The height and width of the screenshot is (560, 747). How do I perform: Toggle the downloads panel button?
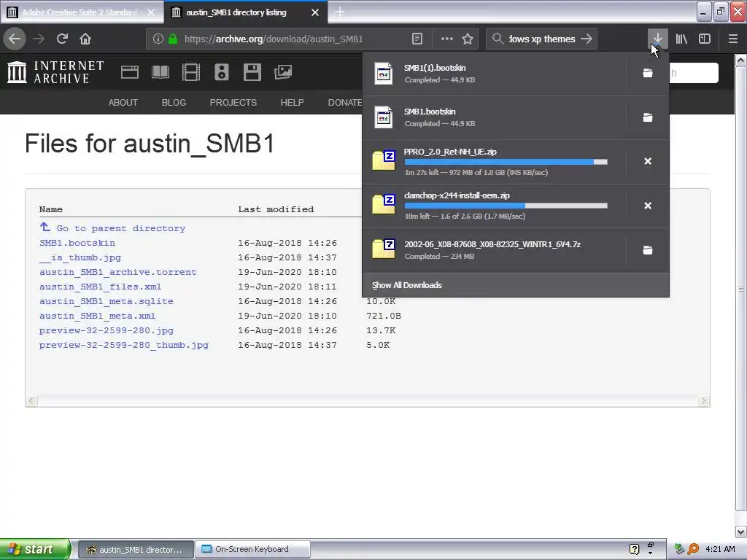coord(657,39)
